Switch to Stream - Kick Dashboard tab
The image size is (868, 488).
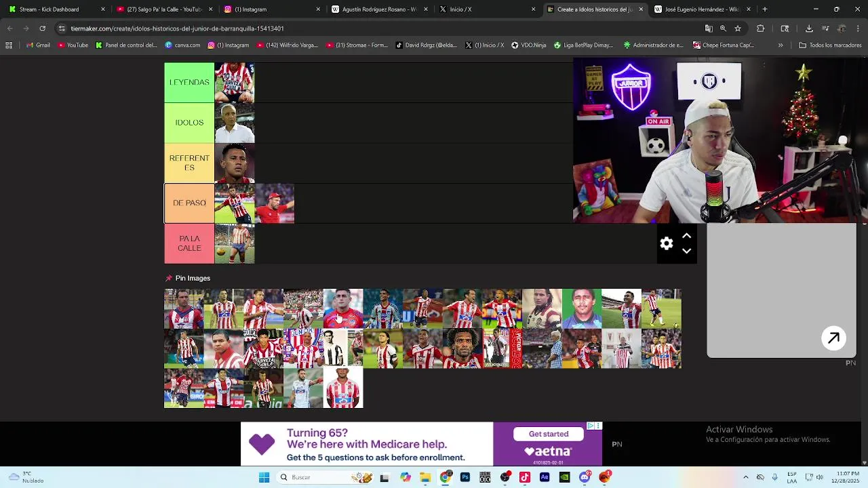pos(49,9)
